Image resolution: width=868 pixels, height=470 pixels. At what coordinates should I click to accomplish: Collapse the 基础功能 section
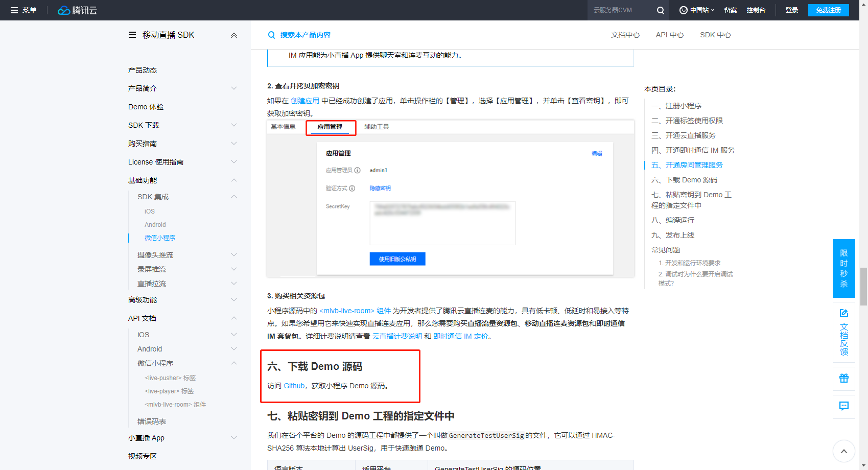234,180
